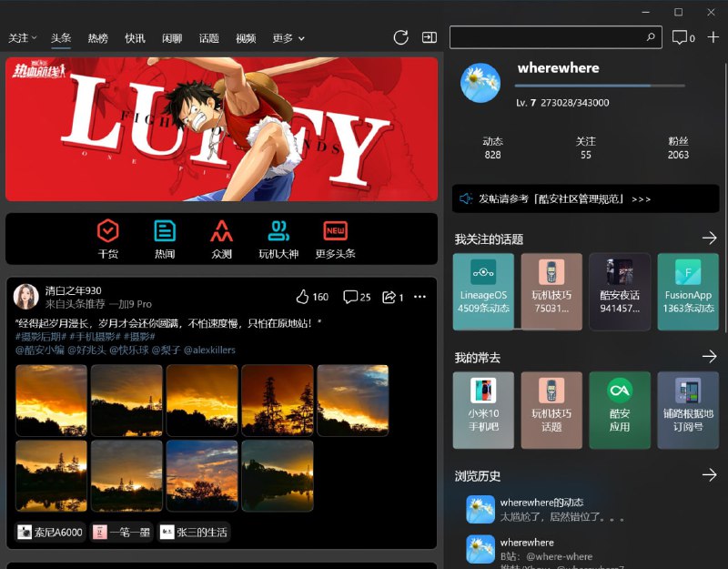728x569 pixels.
Task: Expand 我关注的话题 with its arrow
Action: (709, 238)
